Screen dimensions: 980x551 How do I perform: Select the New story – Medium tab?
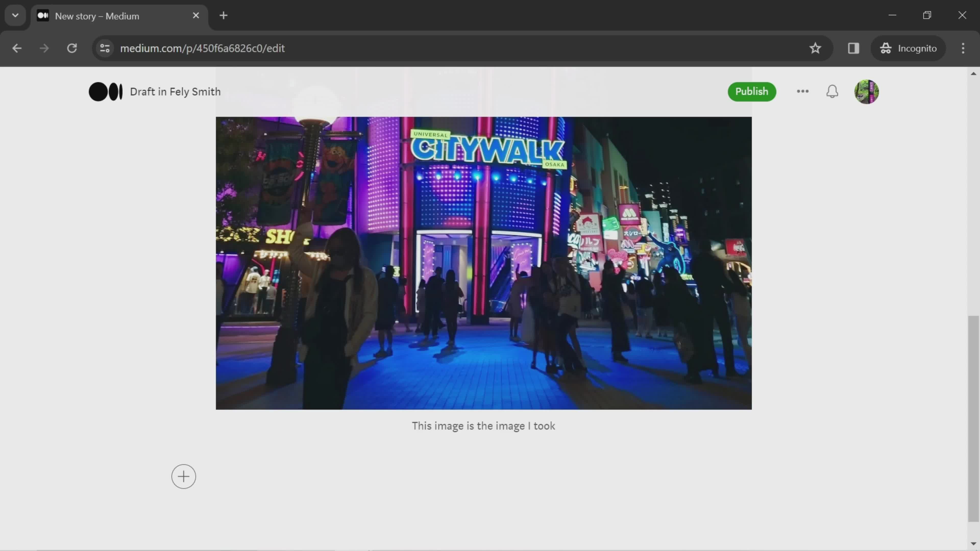pos(119,16)
